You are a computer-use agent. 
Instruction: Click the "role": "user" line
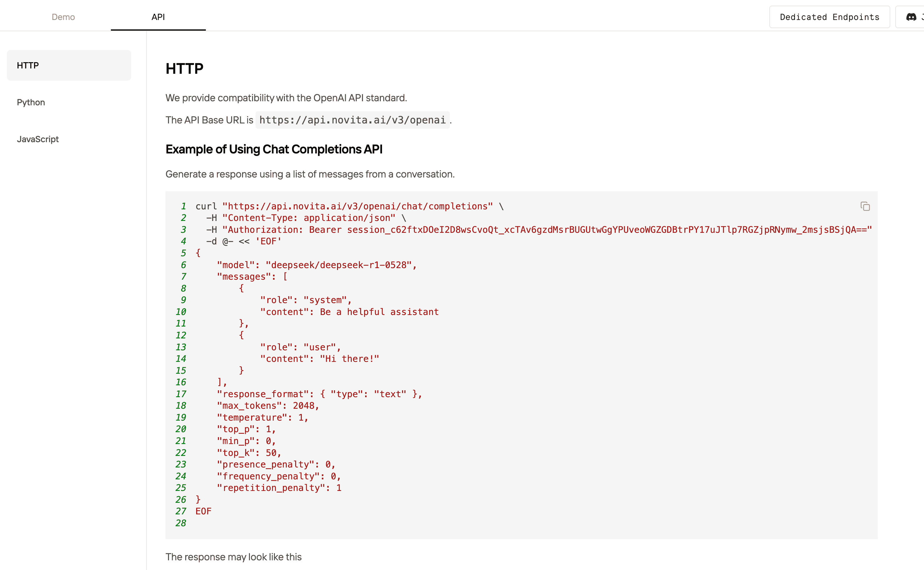coord(301,347)
